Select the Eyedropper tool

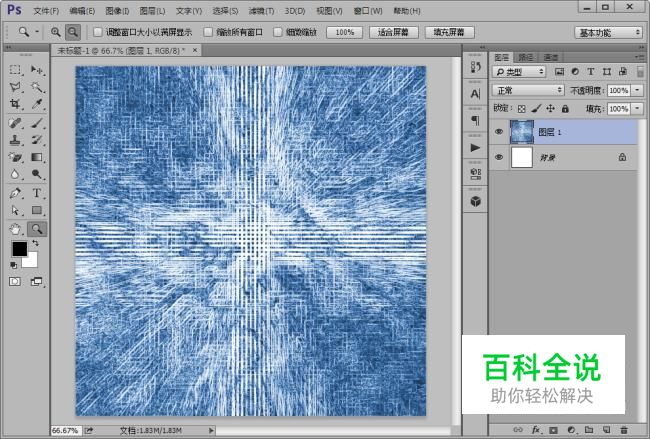[x=37, y=104]
